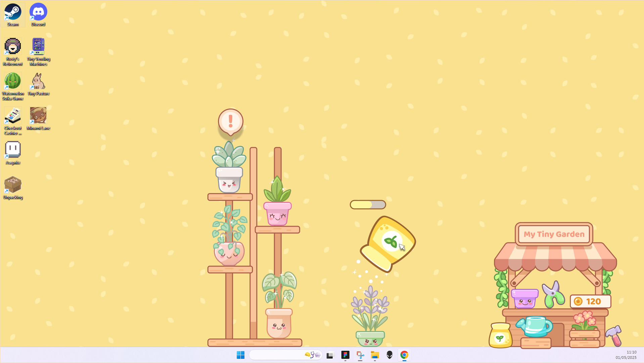Click the tilted yellow fertilizer bag
The image size is (644, 363).
388,244
